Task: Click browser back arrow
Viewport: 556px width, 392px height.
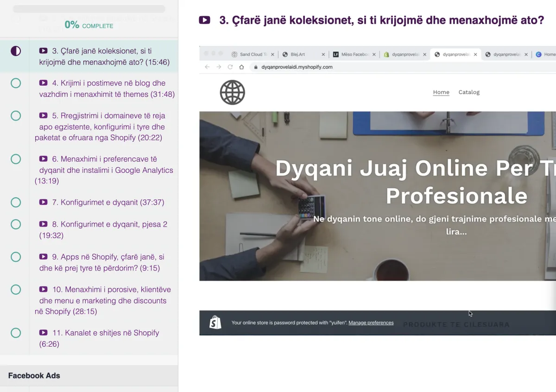Action: (x=207, y=67)
